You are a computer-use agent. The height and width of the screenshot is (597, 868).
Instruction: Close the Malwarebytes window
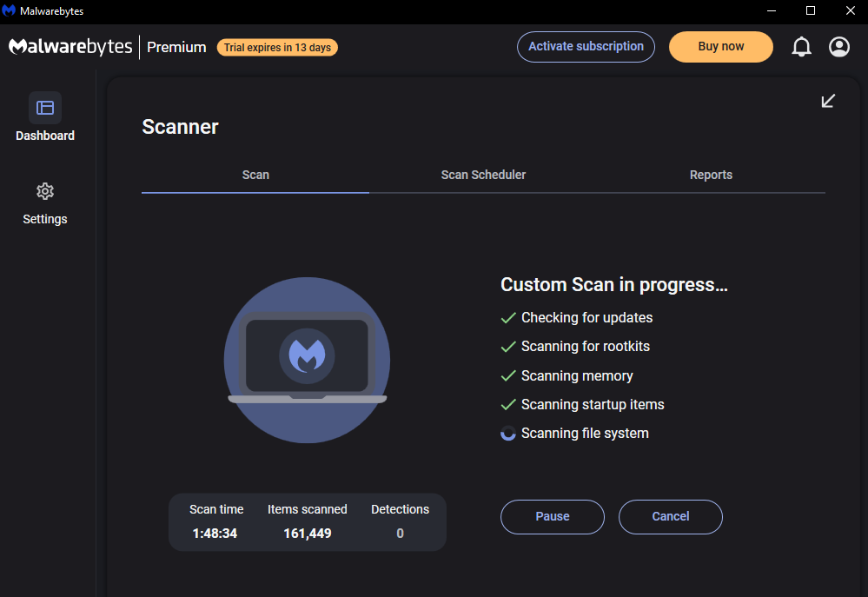click(x=851, y=10)
